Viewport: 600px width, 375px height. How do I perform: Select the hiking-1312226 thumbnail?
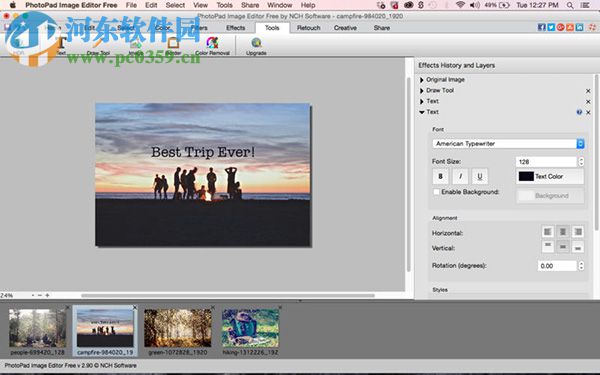pyautogui.click(x=250, y=328)
